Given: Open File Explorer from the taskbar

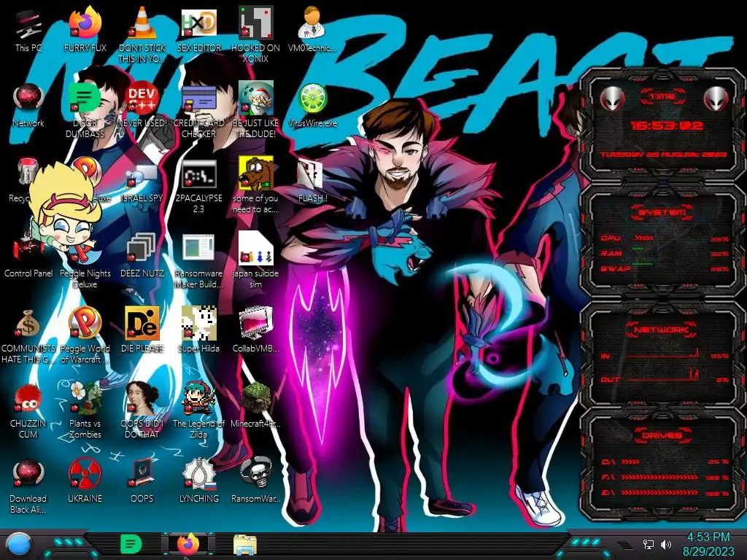Looking at the screenshot, I should (245, 545).
